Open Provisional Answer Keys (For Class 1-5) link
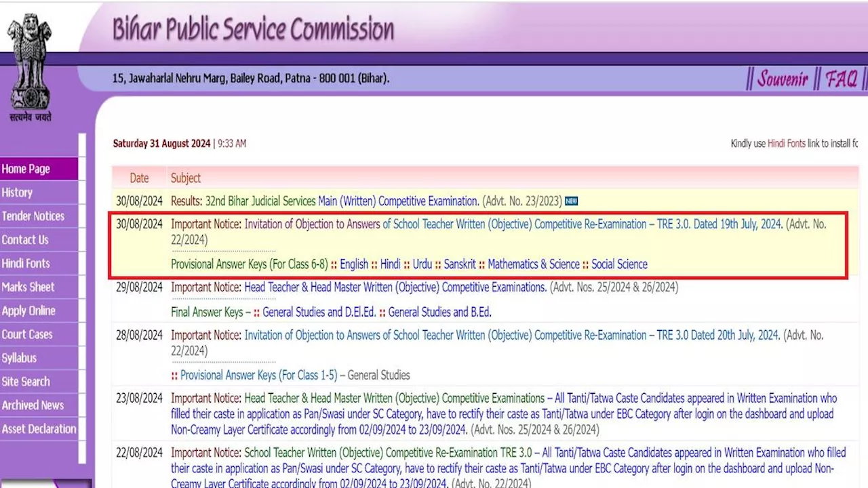The image size is (868, 488). point(258,375)
